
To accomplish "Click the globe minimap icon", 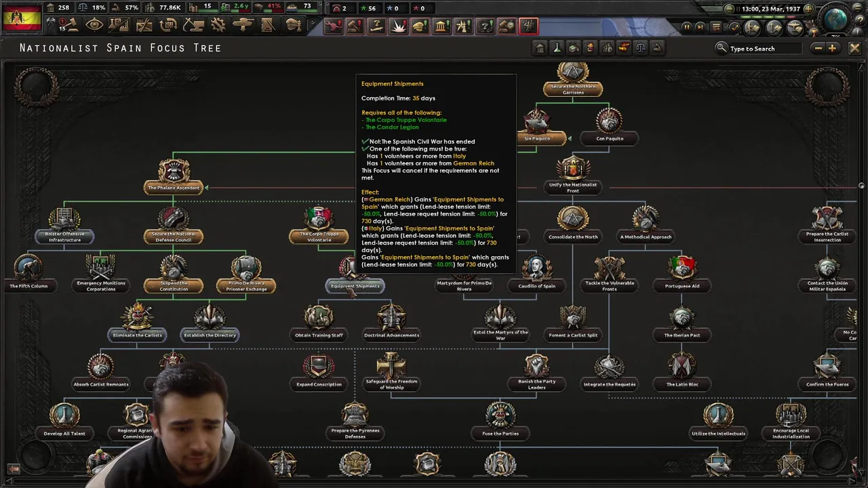I will (x=835, y=18).
